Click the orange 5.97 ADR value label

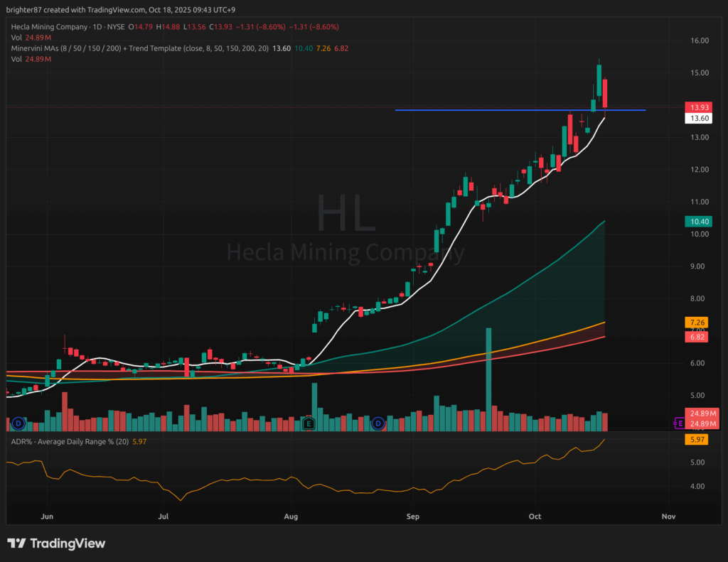tap(697, 441)
